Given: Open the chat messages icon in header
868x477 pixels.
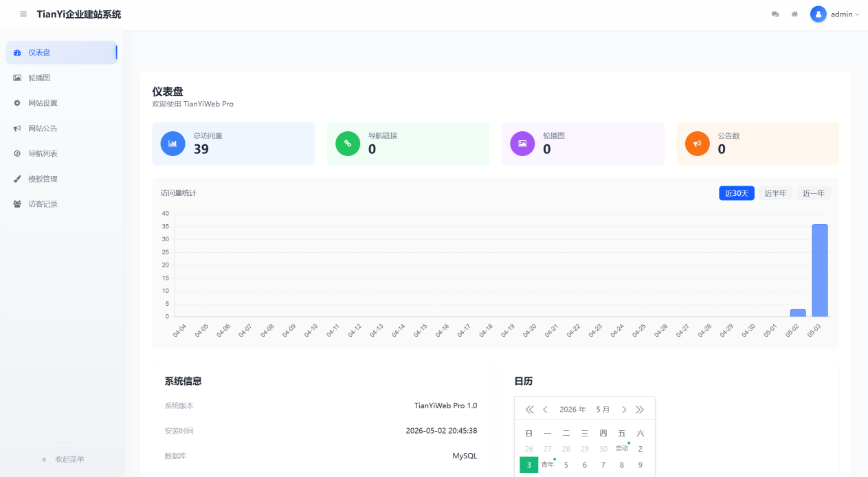Looking at the screenshot, I should pyautogui.click(x=775, y=14).
